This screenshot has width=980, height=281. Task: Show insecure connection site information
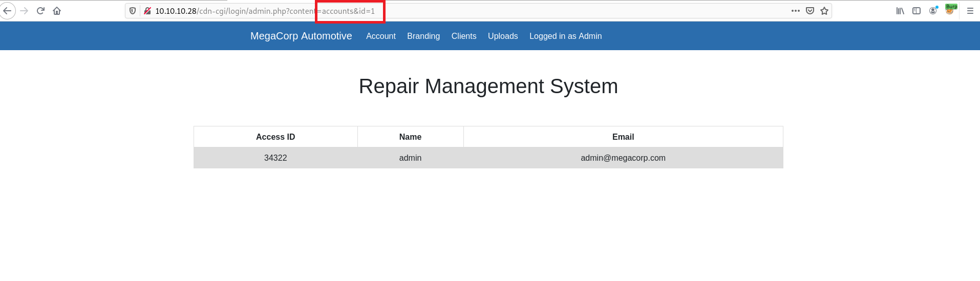[x=147, y=11]
